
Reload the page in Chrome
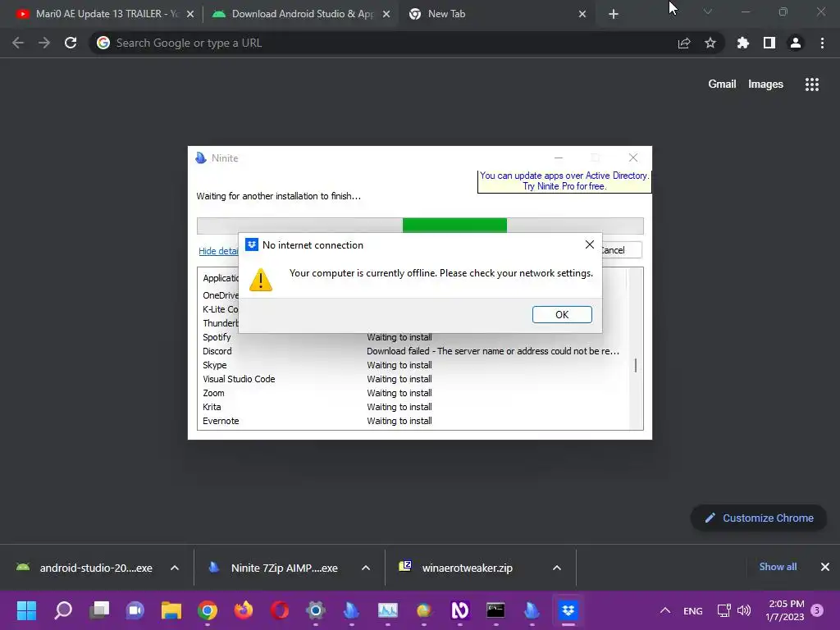pyautogui.click(x=71, y=43)
